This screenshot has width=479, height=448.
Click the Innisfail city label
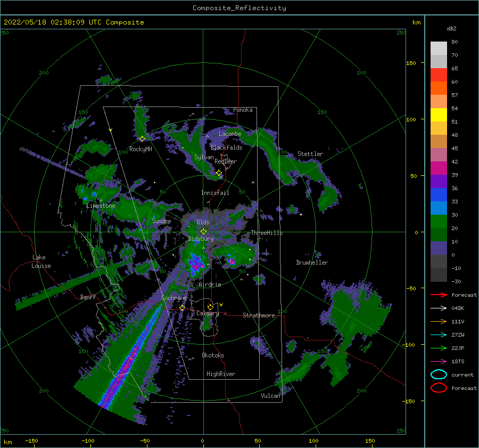tap(215, 193)
